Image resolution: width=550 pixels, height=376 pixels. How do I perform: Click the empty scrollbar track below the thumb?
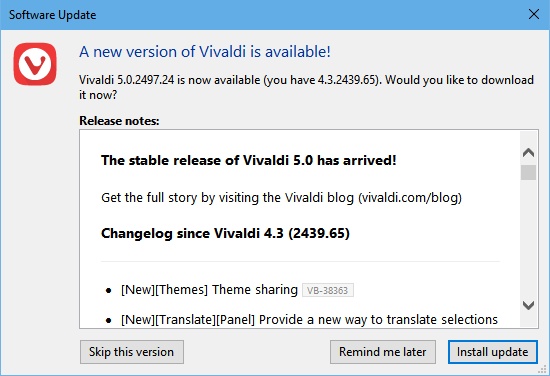[528, 239]
